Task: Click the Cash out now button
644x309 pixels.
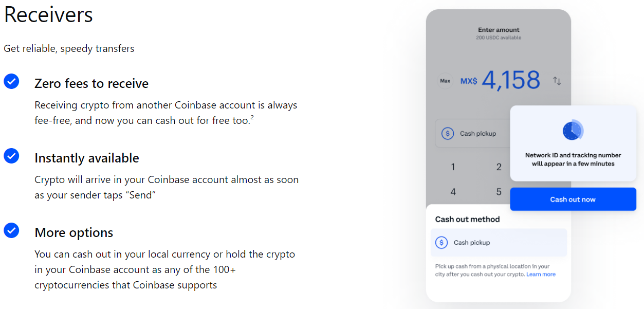Action: click(x=573, y=199)
